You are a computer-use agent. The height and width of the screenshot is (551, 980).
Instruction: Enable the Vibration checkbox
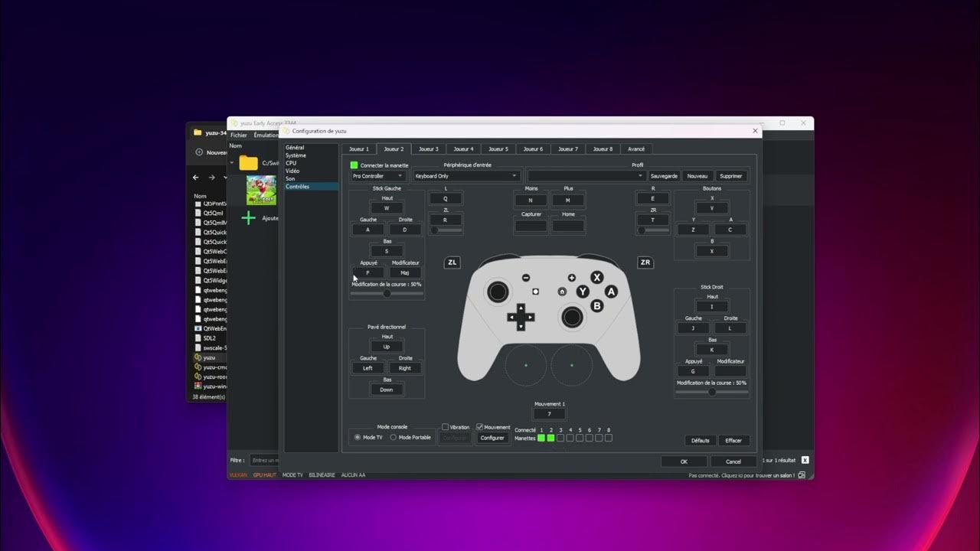point(445,427)
